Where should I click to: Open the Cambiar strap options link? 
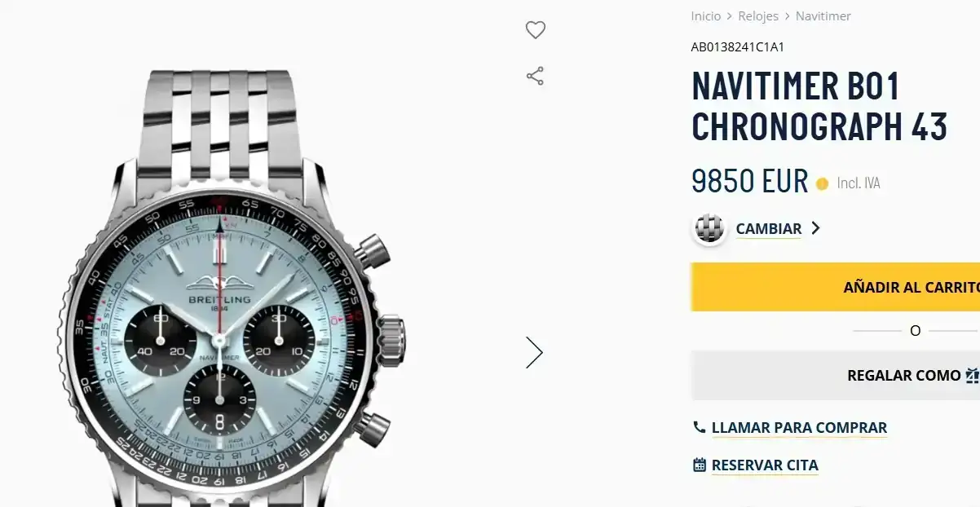[769, 229]
